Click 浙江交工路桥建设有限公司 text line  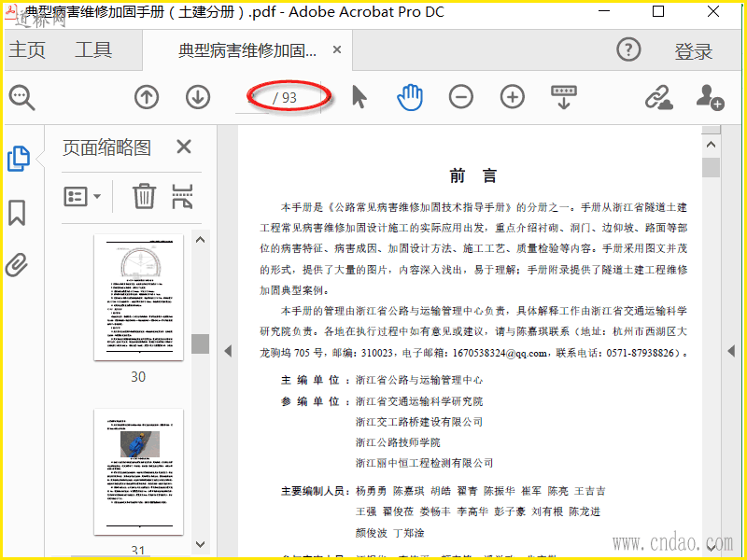point(419,422)
